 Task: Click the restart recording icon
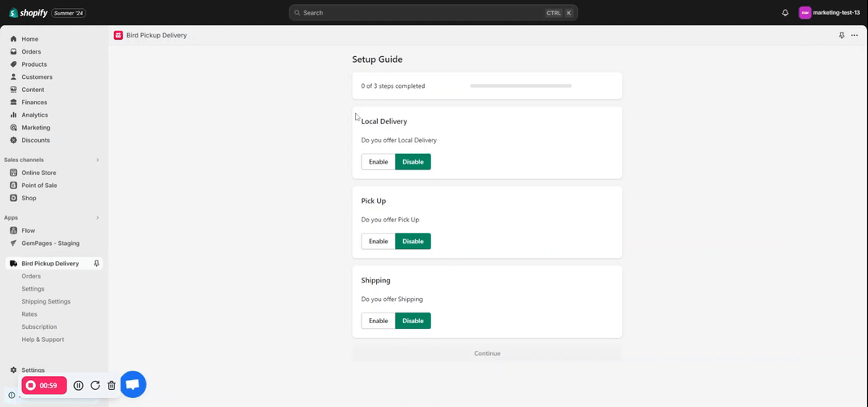[95, 385]
